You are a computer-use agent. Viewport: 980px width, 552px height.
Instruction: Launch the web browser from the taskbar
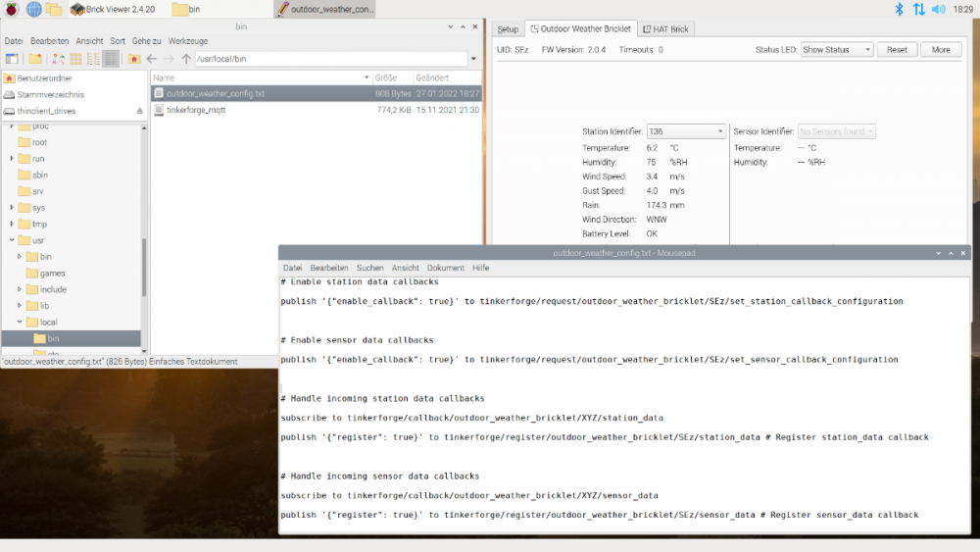coord(34,9)
